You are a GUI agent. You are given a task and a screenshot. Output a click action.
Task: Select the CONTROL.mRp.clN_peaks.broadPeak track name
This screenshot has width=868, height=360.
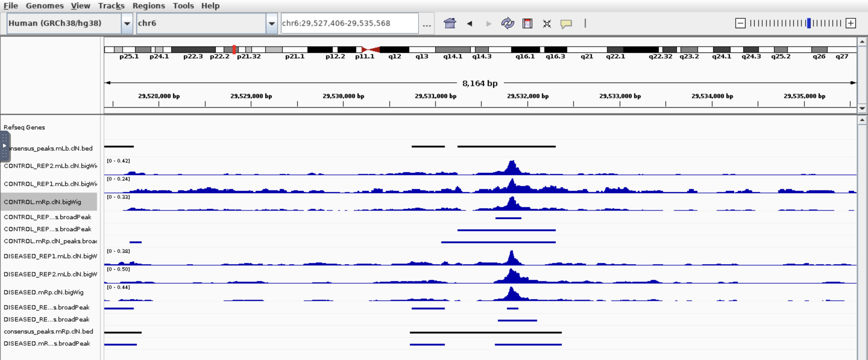50,241
